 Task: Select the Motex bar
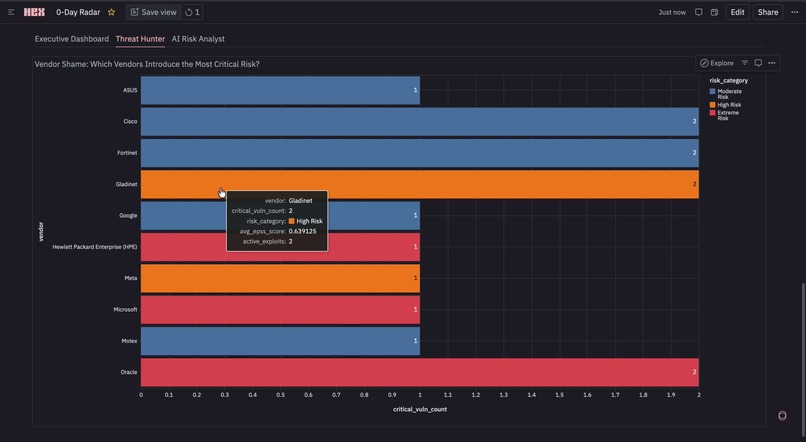pyautogui.click(x=280, y=341)
